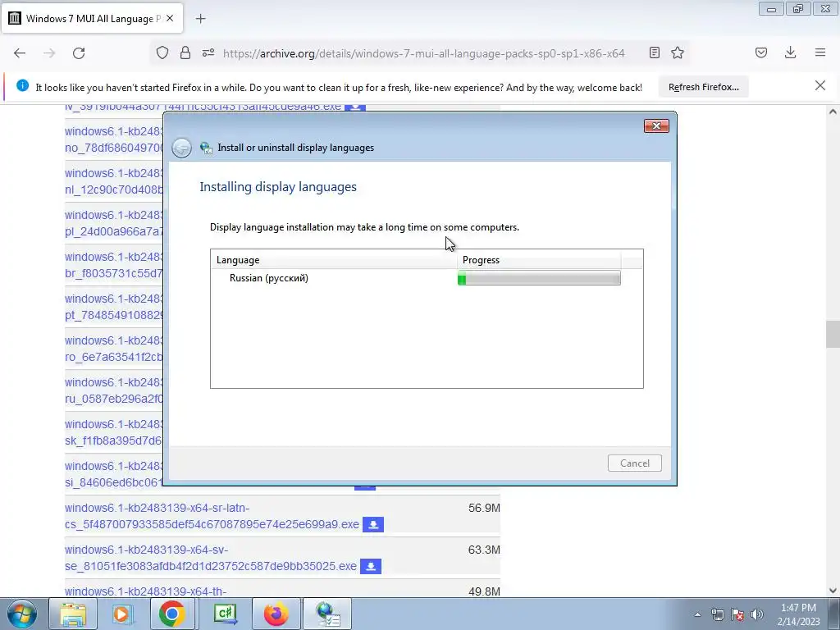Reload the archive.org page
The height and width of the screenshot is (630, 840).
[79, 53]
